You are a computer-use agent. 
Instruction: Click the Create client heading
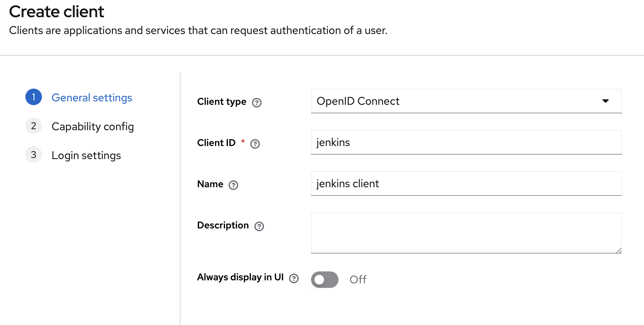pos(57,12)
